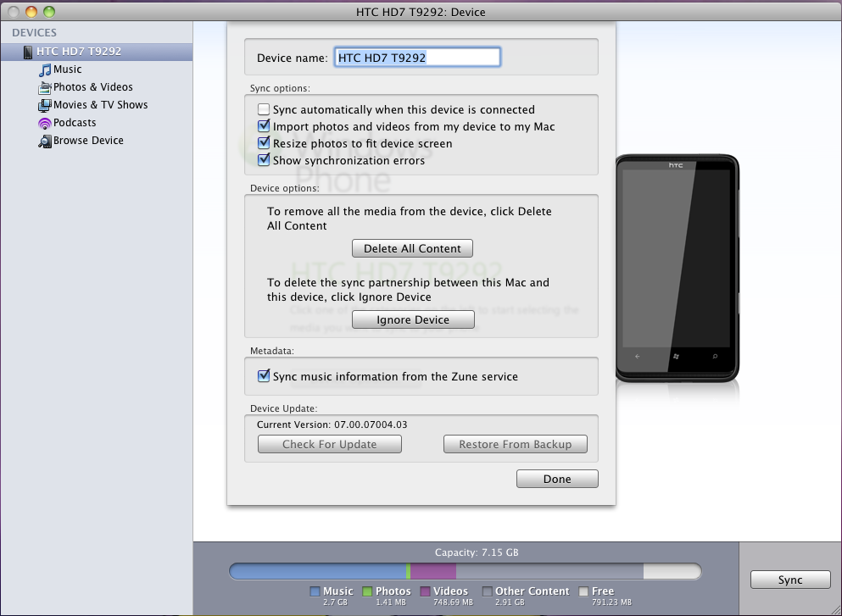Click the HTC phone device icon in sidebar
Viewport: 842px width, 616px height.
tap(28, 52)
